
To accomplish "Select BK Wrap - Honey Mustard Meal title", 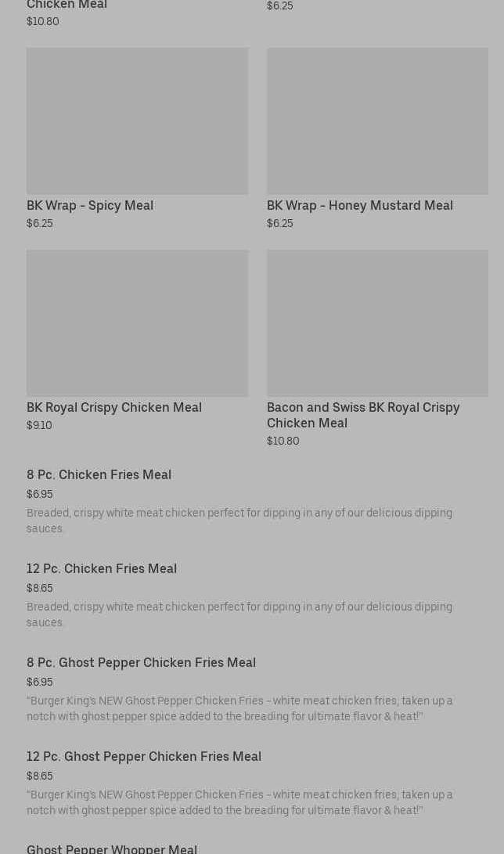I will pyautogui.click(x=359, y=205).
